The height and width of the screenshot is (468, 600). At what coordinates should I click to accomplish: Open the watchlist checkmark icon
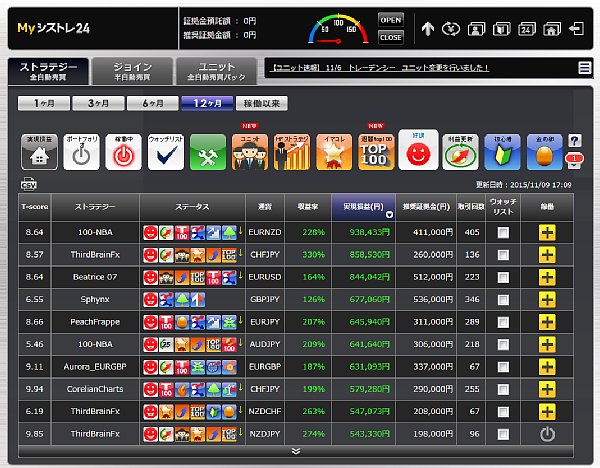[166, 151]
